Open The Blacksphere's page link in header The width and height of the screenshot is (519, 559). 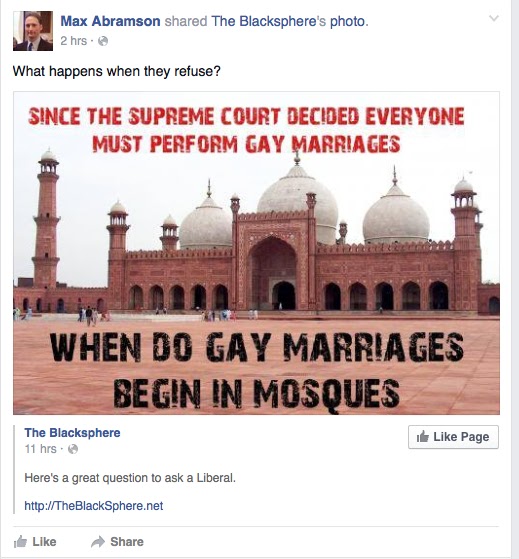click(x=268, y=21)
